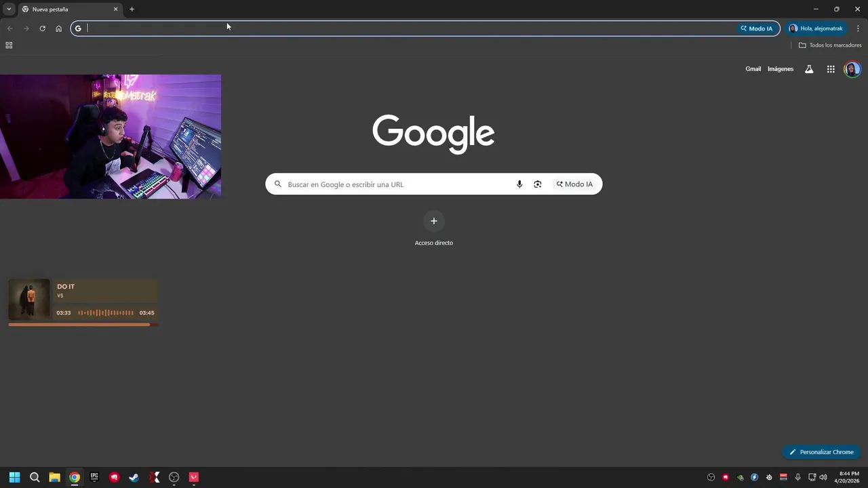This screenshot has height=488, width=868.
Task: Open volume control in system tray
Action: (823, 477)
